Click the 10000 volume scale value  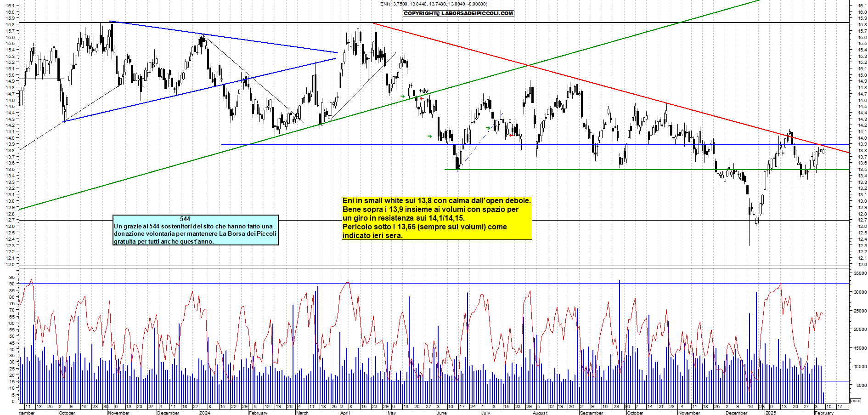pos(860,367)
